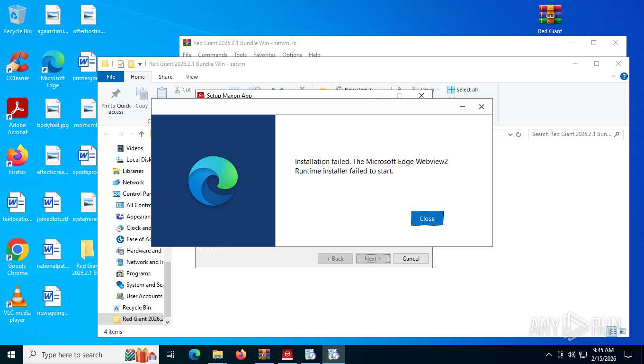The height and width of the screenshot is (364, 644).
Task: Open the notification center icon
Action: pos(628,355)
